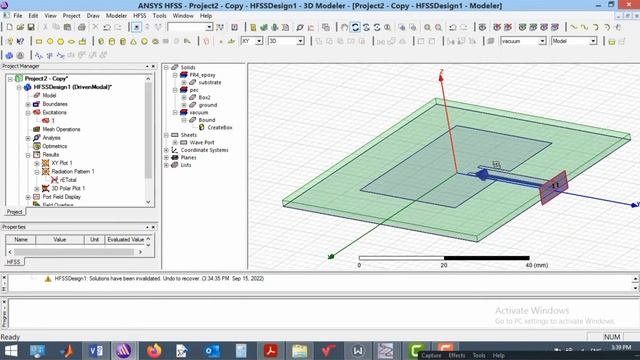The width and height of the screenshot is (640, 360).
Task: Select CreateBox under Bound
Action: [x=220, y=128]
